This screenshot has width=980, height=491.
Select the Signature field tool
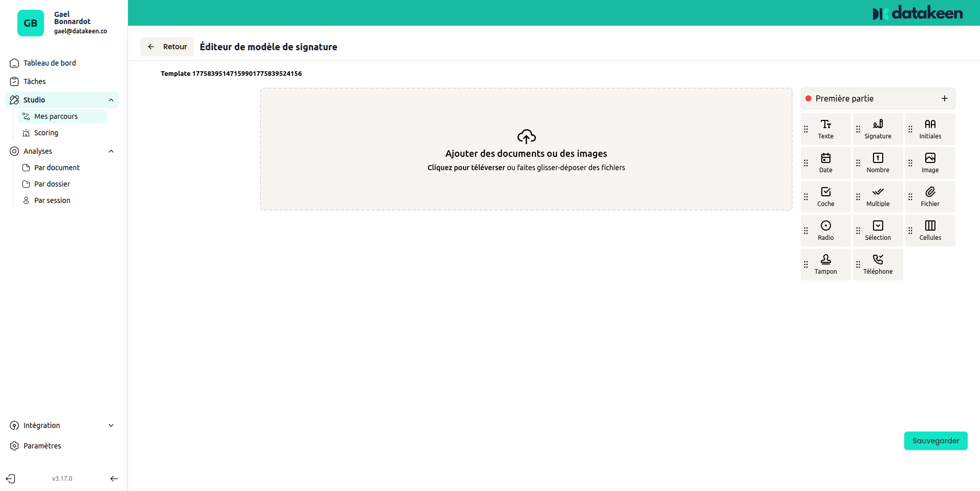click(877, 128)
